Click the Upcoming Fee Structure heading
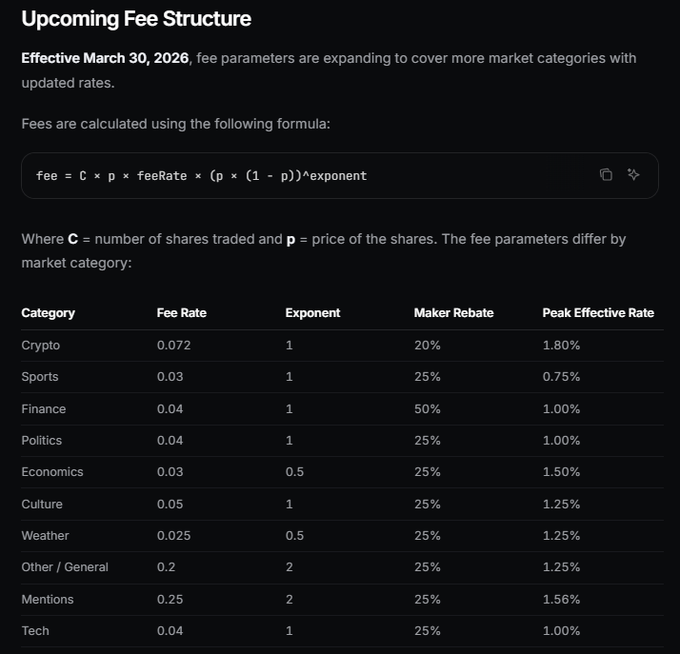Viewport: 680px width, 654px height. [x=136, y=19]
